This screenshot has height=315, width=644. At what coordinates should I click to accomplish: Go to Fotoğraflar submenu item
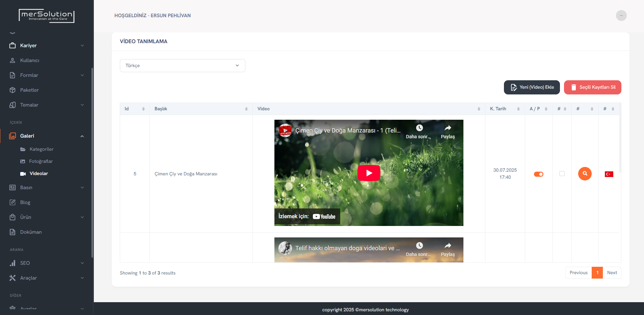point(41,161)
